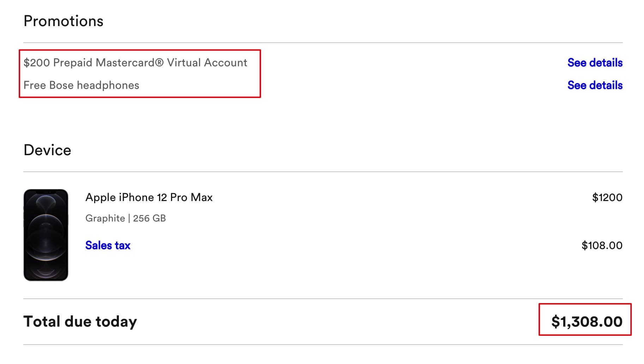
Task: Click the registered trademark symbol after Mastercard
Action: pos(159,62)
